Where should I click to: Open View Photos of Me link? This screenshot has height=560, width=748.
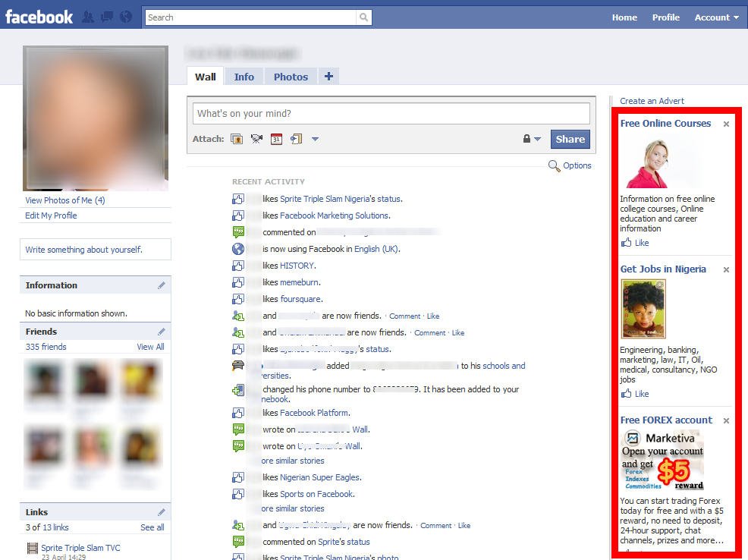point(65,200)
